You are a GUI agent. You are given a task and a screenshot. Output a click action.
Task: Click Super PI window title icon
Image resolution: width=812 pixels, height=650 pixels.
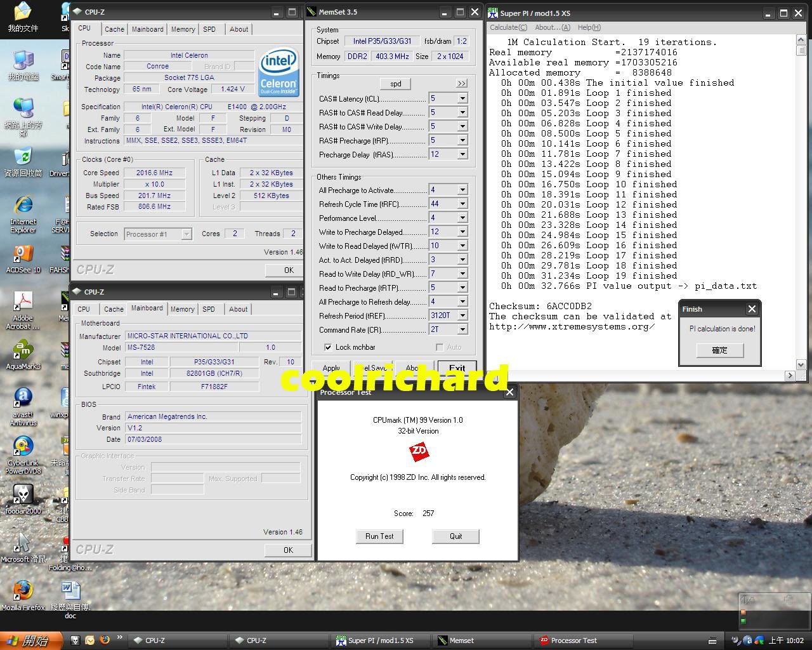point(493,13)
